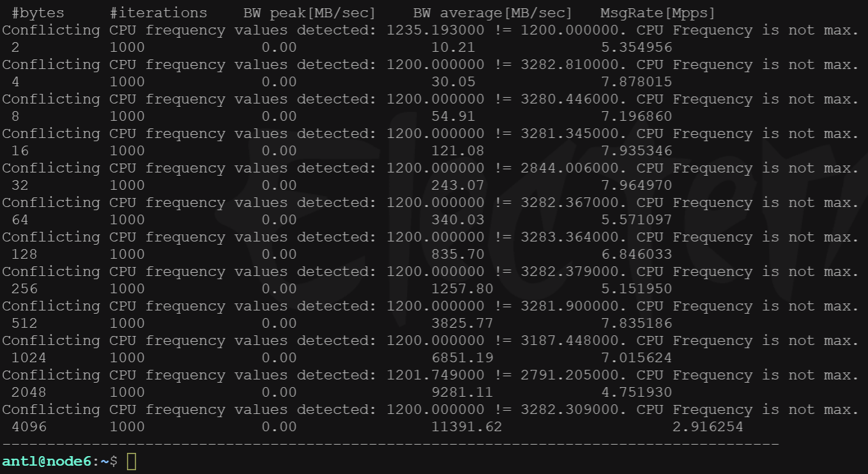Click the BW average value 121.08
868x474 pixels.
[x=457, y=151]
